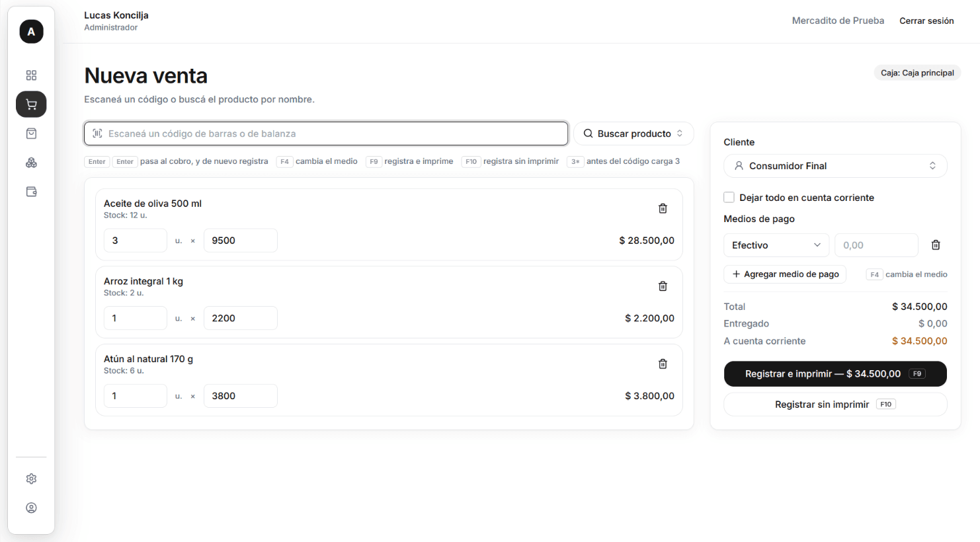The height and width of the screenshot is (542, 980).
Task: Click 'Agregar medio de pago' button
Action: click(x=785, y=274)
